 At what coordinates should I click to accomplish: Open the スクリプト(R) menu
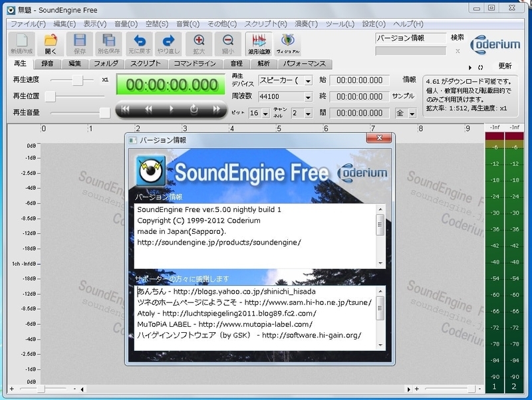(x=265, y=24)
